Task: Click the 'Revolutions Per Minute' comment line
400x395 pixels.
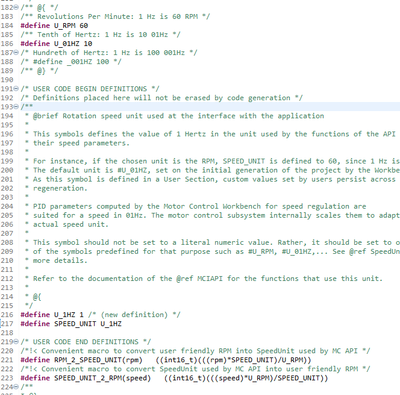Action: tap(115, 16)
